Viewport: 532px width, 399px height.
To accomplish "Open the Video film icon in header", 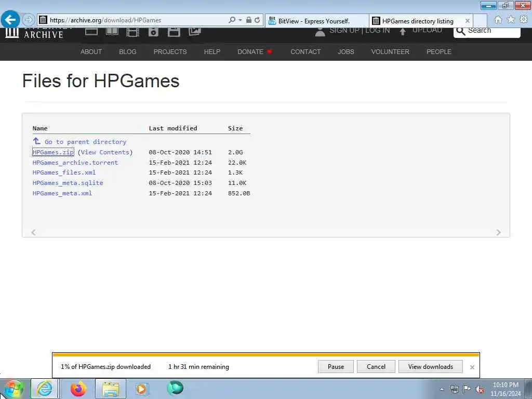I will [132, 32].
